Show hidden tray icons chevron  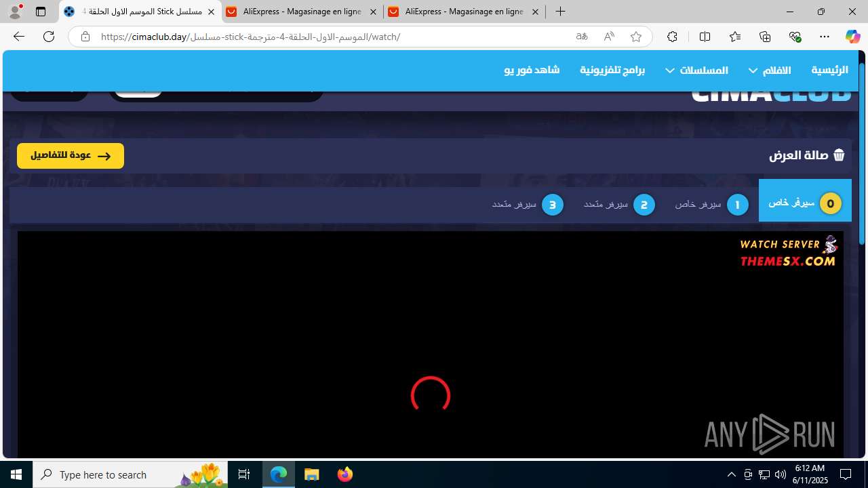731,474
